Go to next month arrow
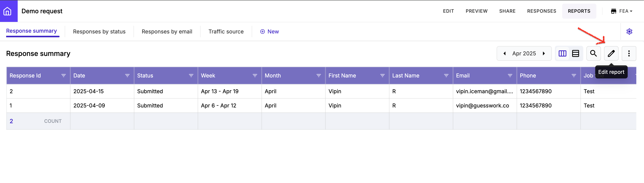This screenshot has height=183, width=644. pyautogui.click(x=544, y=53)
